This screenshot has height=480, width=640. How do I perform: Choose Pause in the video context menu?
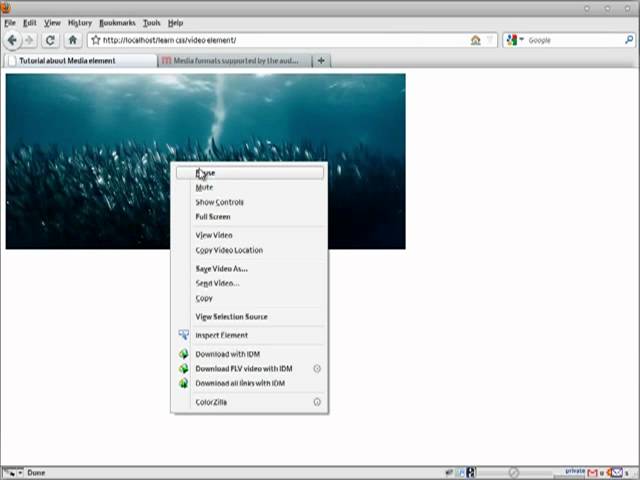tap(250, 173)
